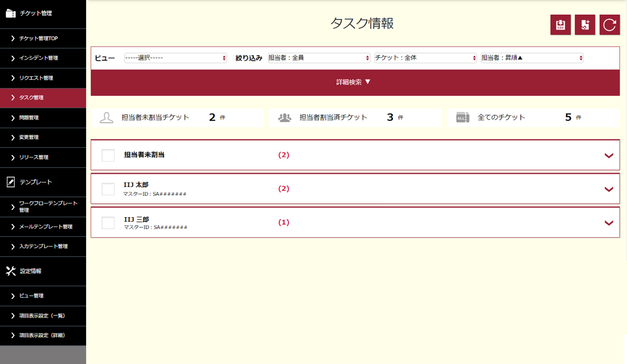627x364 pixels.
Task: Click the タスク情報 page heading
Action: (x=362, y=23)
